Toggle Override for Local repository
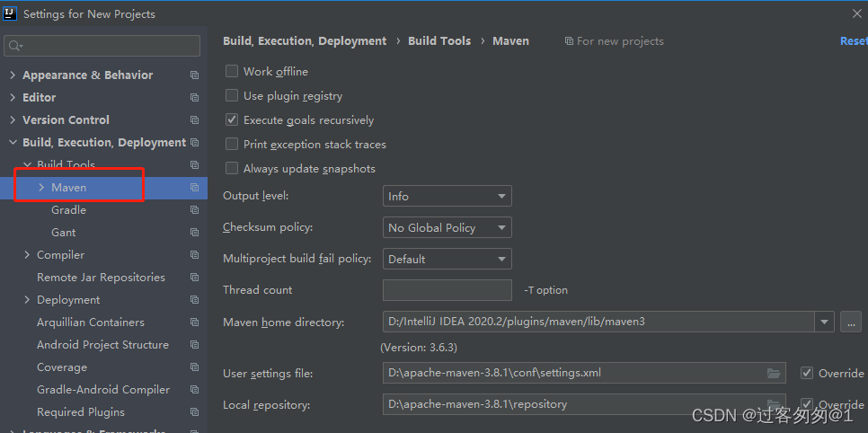The height and width of the screenshot is (433, 868). (x=807, y=404)
